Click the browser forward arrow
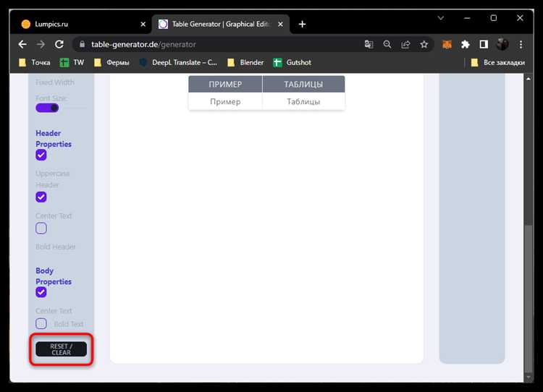This screenshot has height=392, width=543. [41, 44]
